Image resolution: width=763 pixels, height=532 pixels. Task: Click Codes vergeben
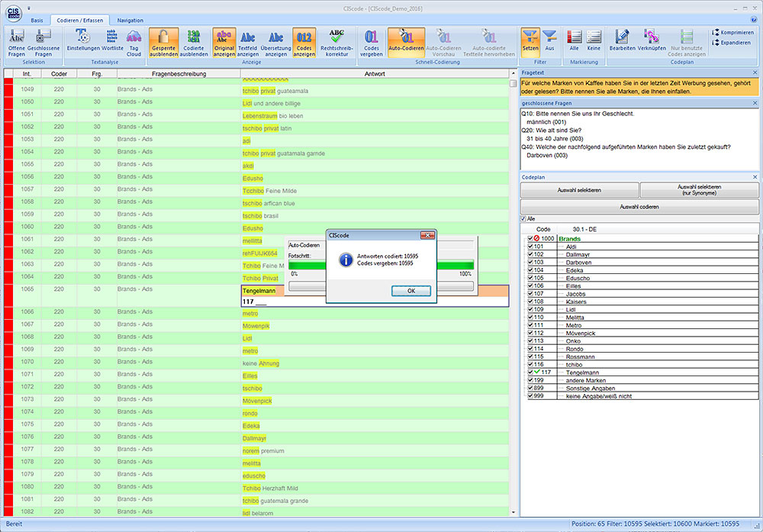tap(372, 43)
